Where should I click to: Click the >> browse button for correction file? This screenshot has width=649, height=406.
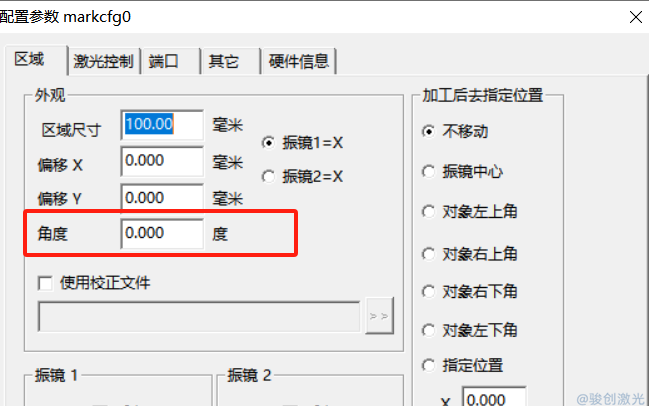click(380, 316)
